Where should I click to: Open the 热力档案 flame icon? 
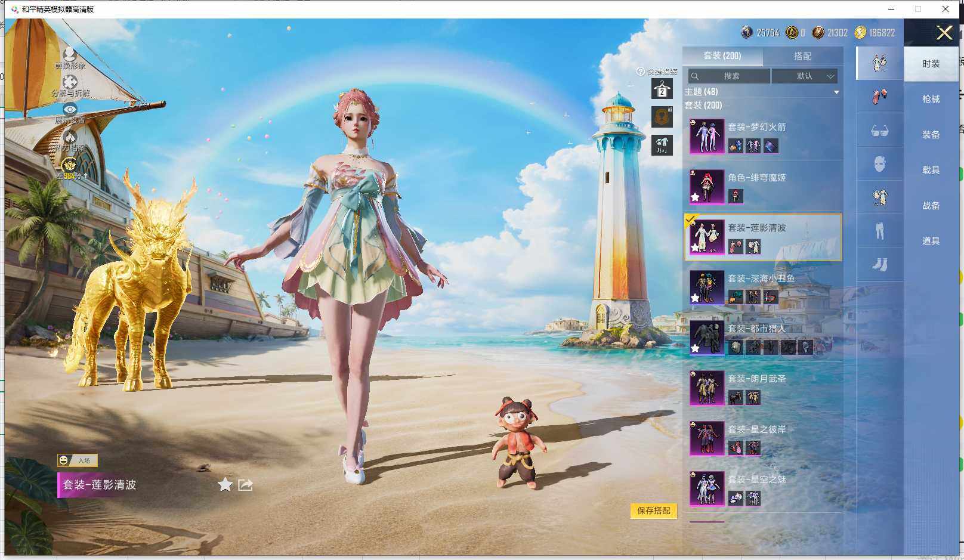click(70, 137)
